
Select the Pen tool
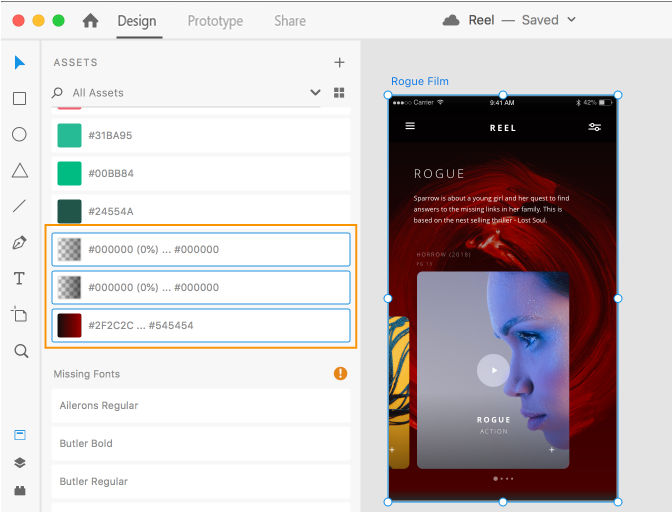(x=19, y=243)
